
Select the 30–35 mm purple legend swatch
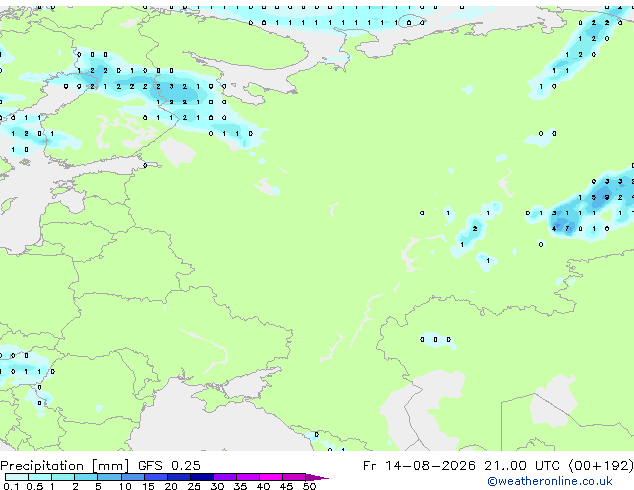pyautogui.click(x=225, y=477)
